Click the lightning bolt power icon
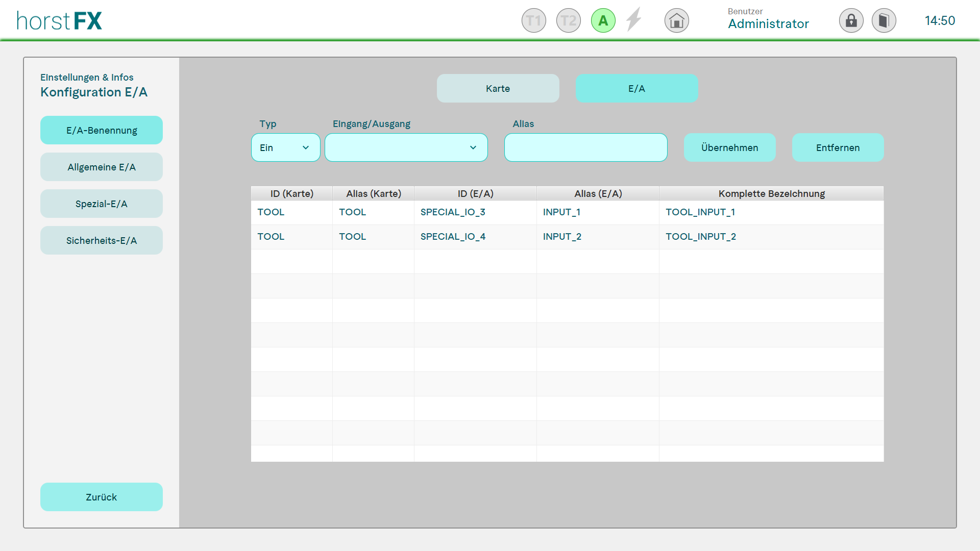Image resolution: width=980 pixels, height=551 pixels. 633,20
